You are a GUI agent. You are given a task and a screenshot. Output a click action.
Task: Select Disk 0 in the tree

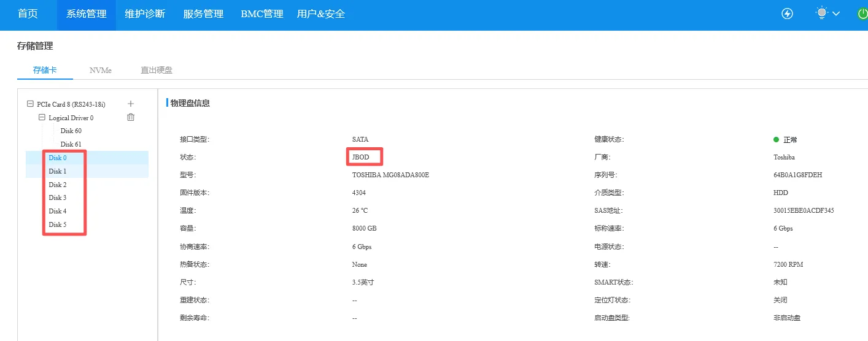coord(58,158)
